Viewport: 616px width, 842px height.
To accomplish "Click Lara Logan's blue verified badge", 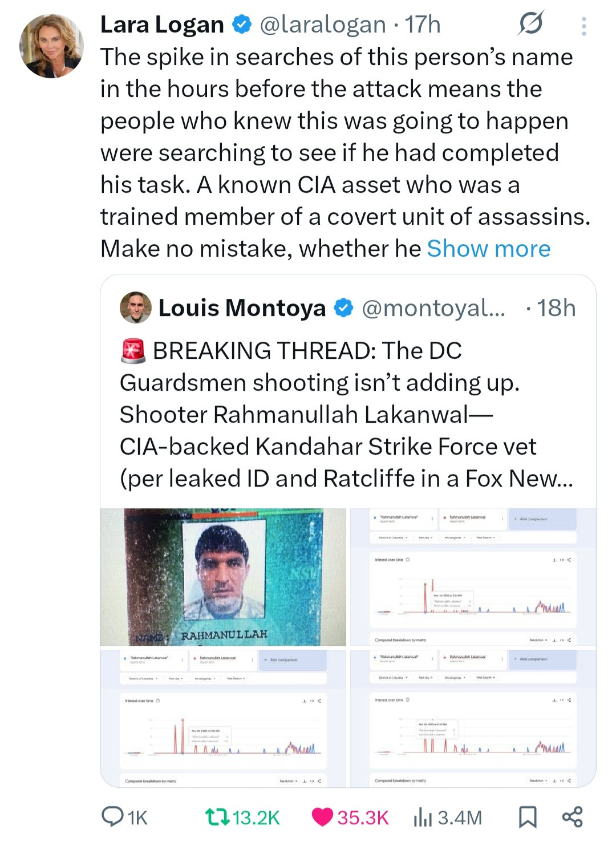I will coord(242,25).
